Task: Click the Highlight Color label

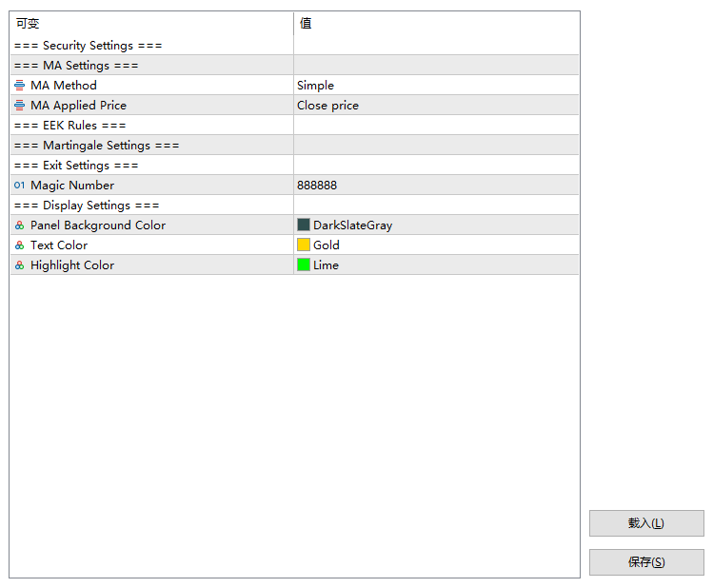Action: 71,265
